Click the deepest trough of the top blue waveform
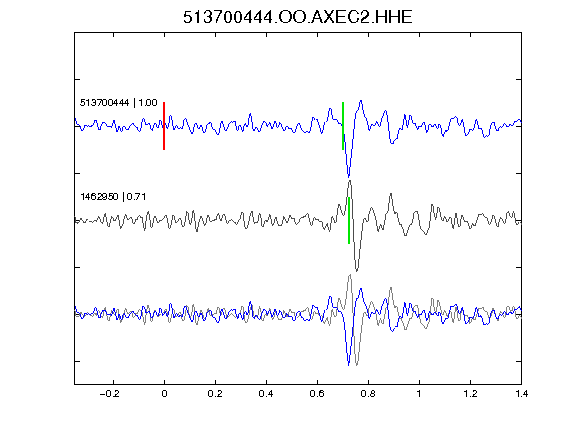The height and width of the screenshot is (432, 576). click(349, 176)
